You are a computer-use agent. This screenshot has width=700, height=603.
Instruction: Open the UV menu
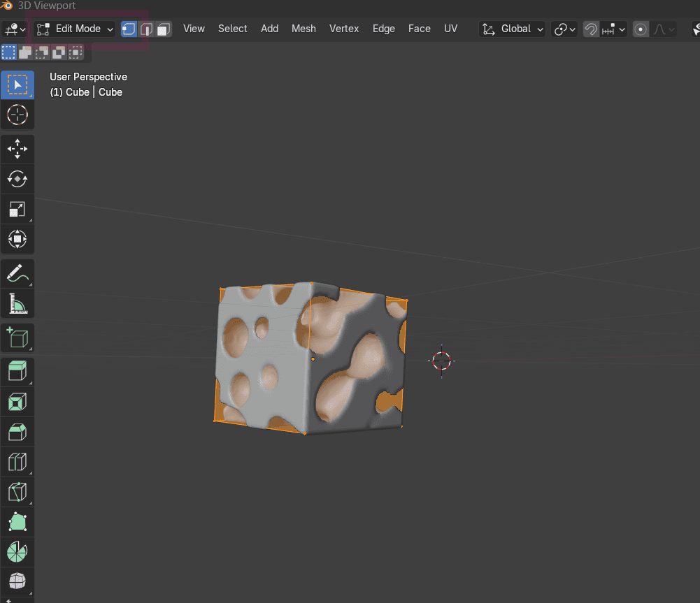(450, 29)
